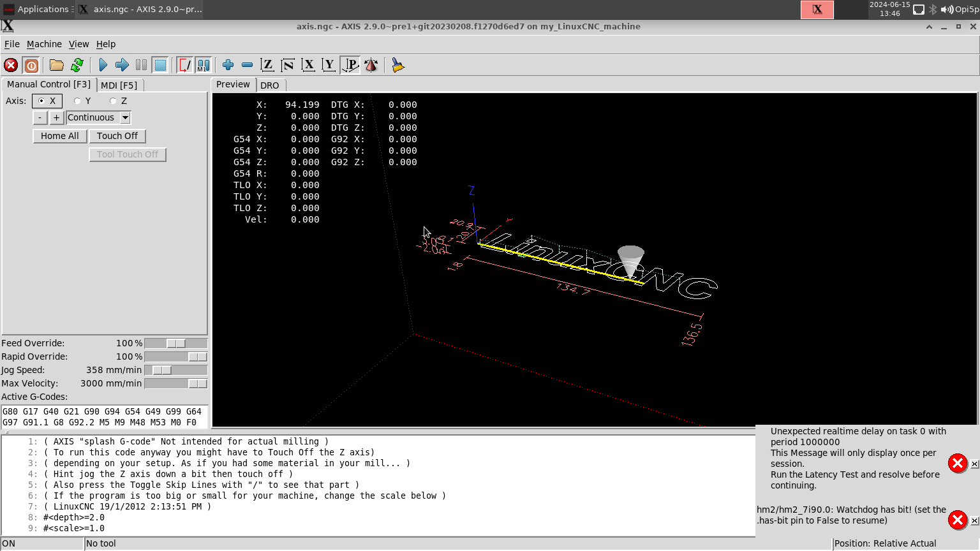The image size is (980, 551).
Task: Switch to the MDI tab
Action: point(119,85)
